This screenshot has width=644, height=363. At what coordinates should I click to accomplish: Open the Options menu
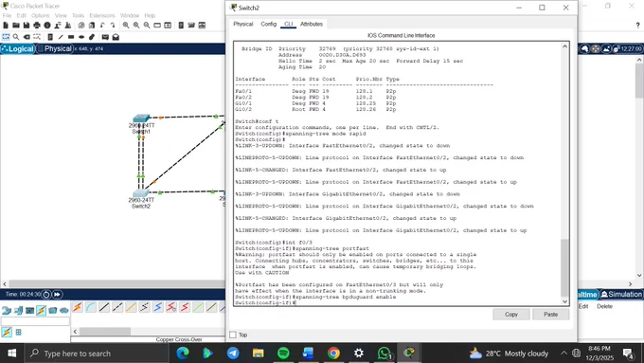click(40, 15)
